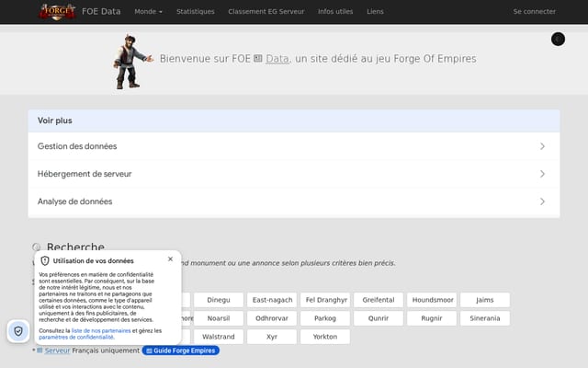Open Gestion des données row
Screen dimensions: 588x368
tap(294, 146)
